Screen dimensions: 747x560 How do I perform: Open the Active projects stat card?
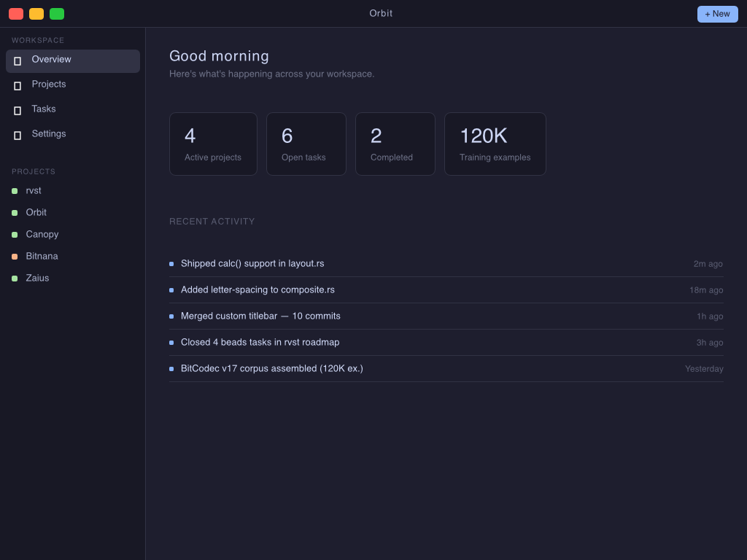[x=213, y=144]
